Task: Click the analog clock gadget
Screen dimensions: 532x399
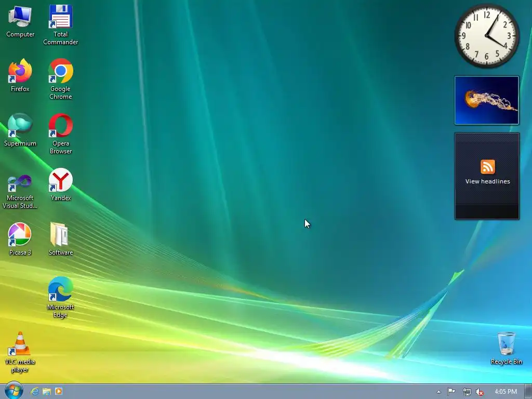Action: click(x=487, y=36)
